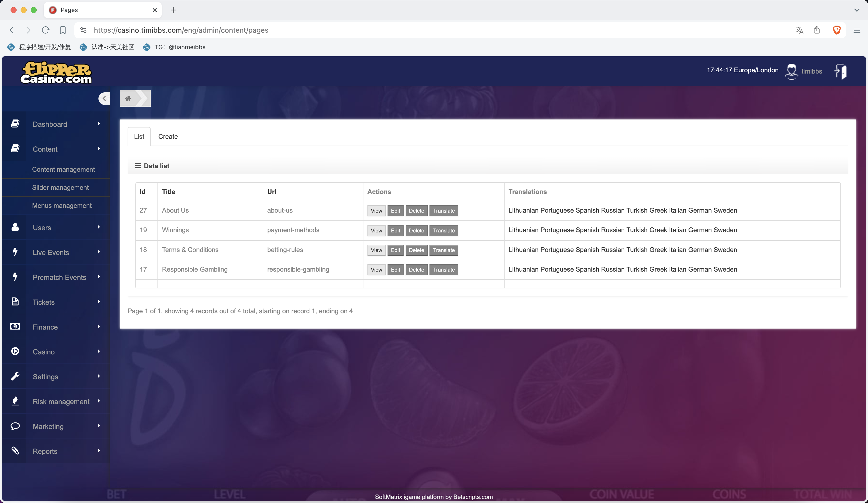Image resolution: width=868 pixels, height=503 pixels.
Task: Click the Tickets document icon
Action: coord(15,301)
